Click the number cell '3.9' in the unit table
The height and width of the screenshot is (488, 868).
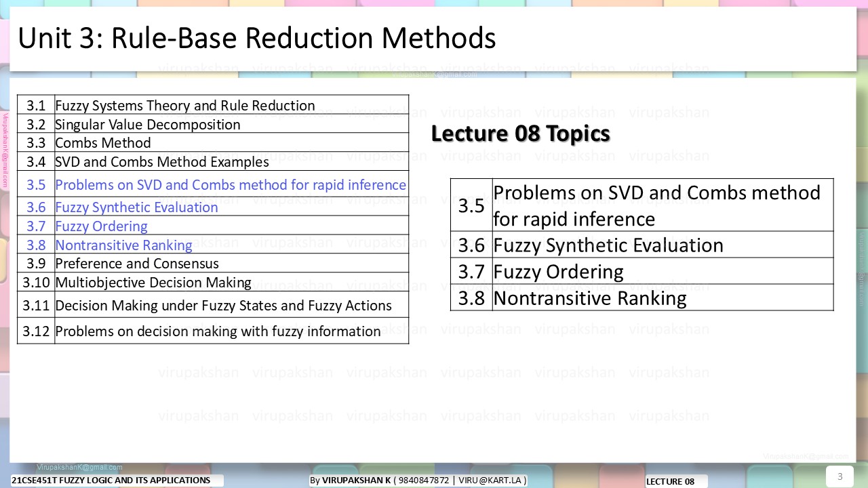pos(36,264)
